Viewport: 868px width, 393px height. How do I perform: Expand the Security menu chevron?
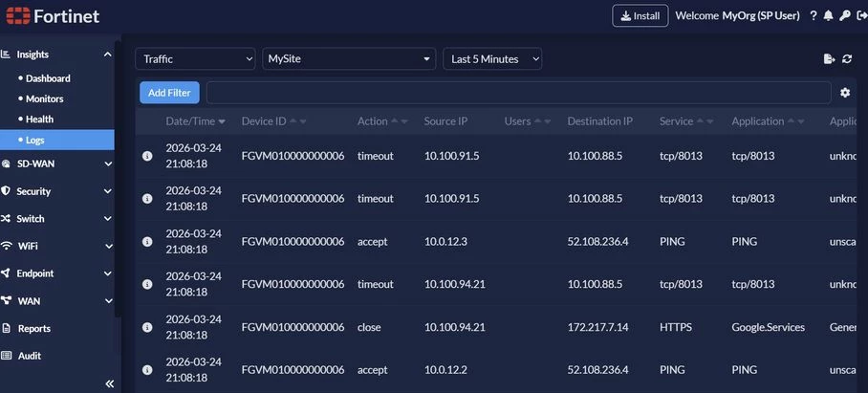pos(108,191)
